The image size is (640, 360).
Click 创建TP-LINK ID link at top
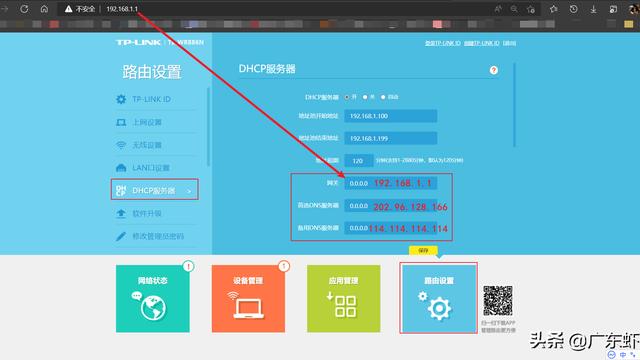(482, 43)
